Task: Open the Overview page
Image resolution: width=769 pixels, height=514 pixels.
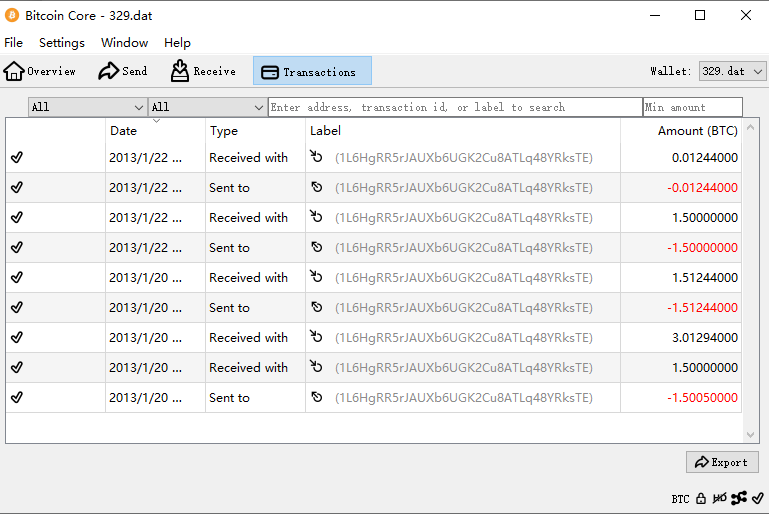Action: coord(40,71)
